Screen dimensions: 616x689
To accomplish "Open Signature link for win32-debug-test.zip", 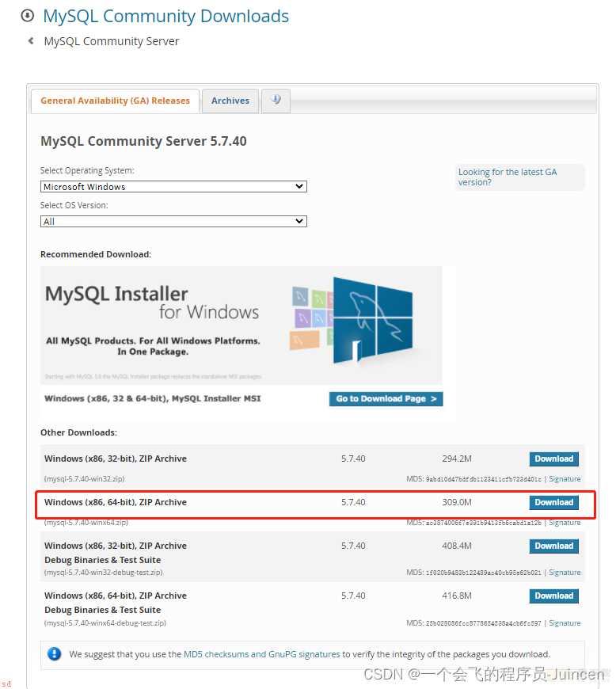I will point(565,573).
